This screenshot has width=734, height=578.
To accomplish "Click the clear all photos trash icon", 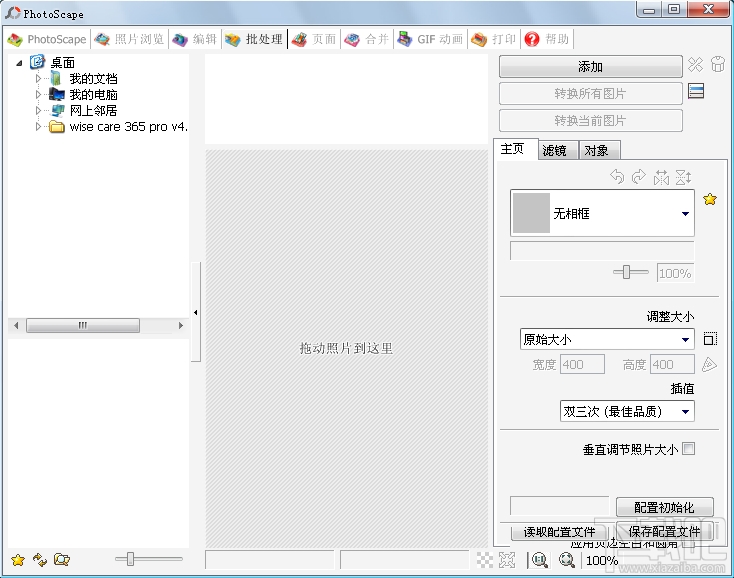I will pos(718,64).
